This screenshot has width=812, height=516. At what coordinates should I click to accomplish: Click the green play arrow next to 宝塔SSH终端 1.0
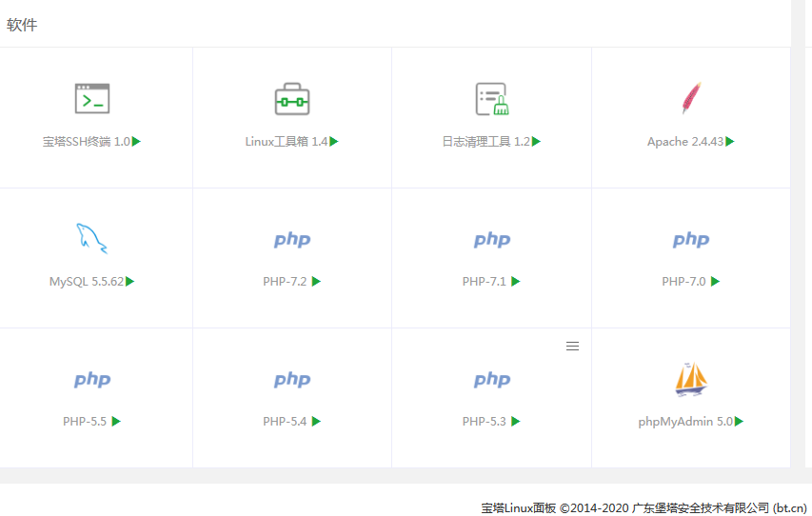pyautogui.click(x=136, y=142)
